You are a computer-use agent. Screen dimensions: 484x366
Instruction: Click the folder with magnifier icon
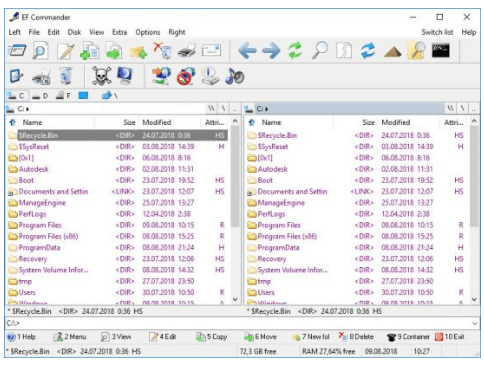(x=416, y=51)
